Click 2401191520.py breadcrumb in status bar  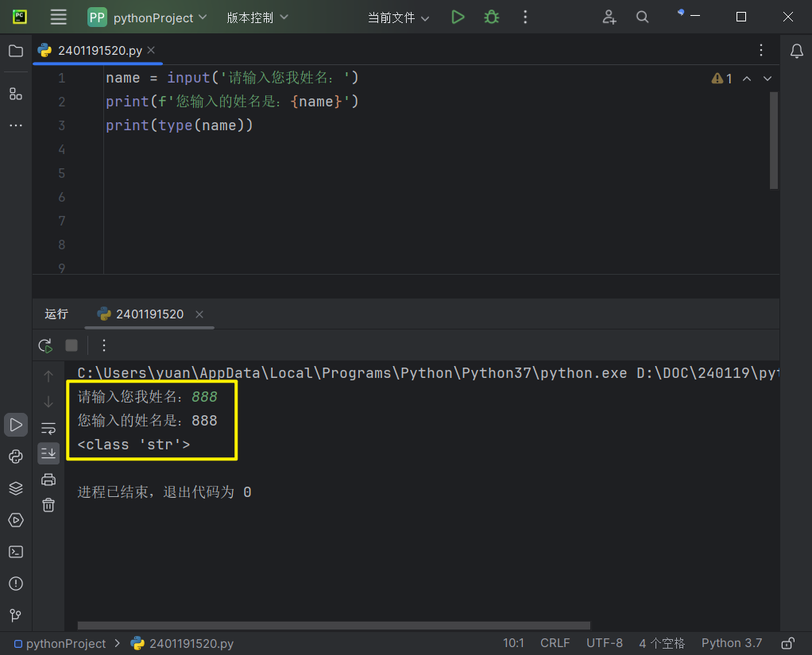182,643
